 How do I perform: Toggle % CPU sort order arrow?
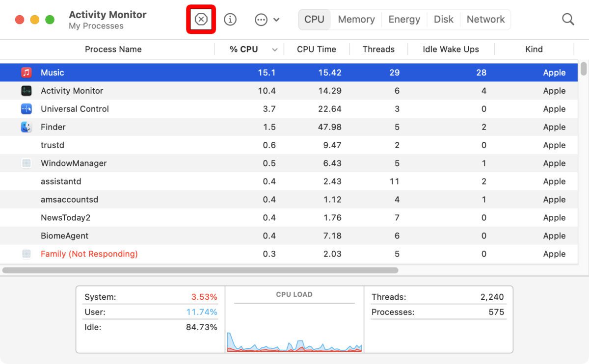[275, 49]
